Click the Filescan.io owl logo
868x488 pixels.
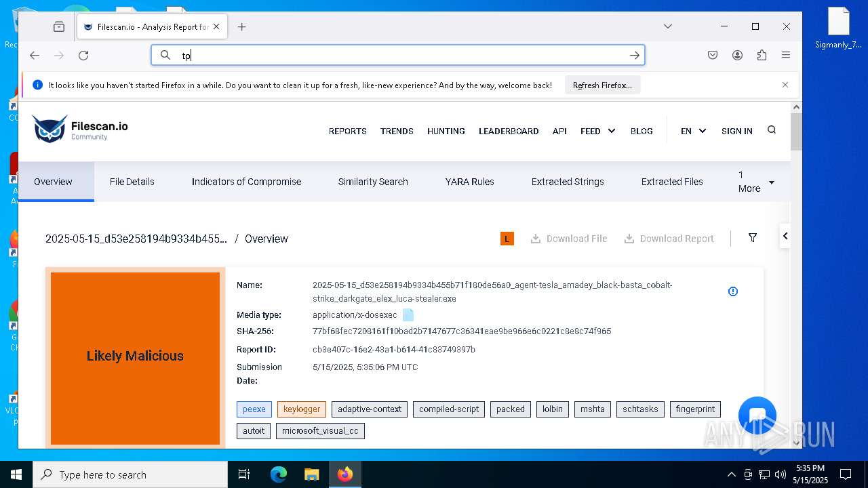pos(79,129)
